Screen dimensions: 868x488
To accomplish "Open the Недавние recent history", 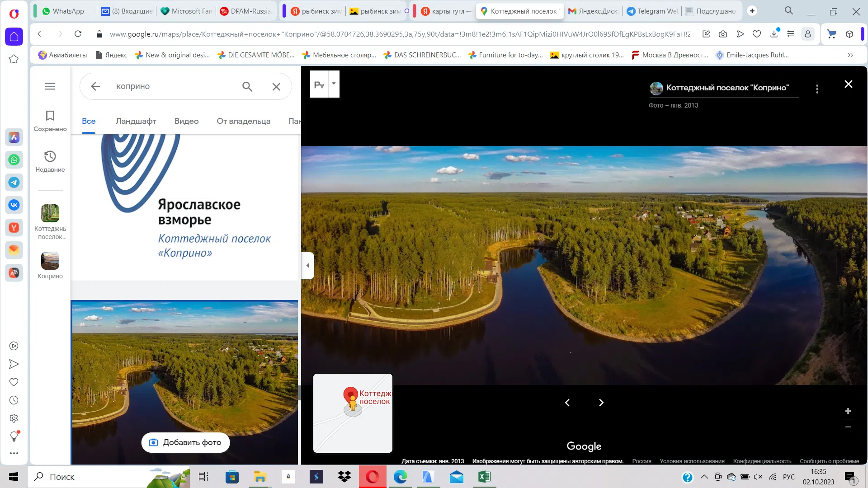I will [50, 161].
